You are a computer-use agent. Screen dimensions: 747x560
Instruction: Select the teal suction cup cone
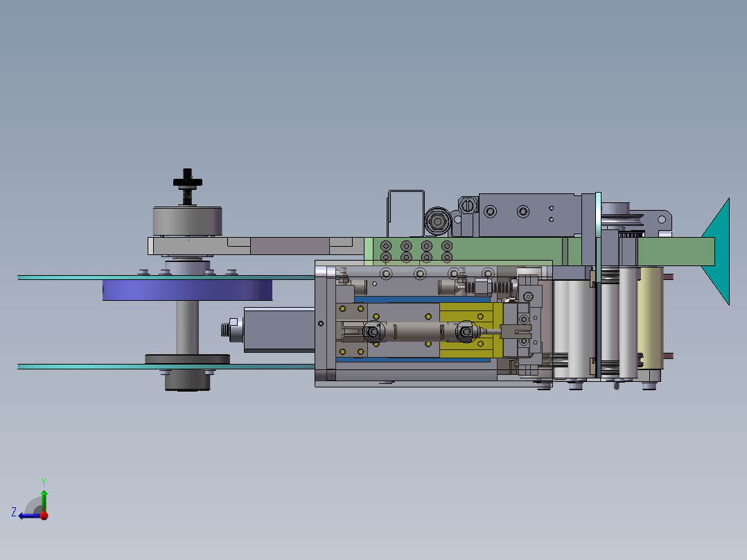(717, 252)
